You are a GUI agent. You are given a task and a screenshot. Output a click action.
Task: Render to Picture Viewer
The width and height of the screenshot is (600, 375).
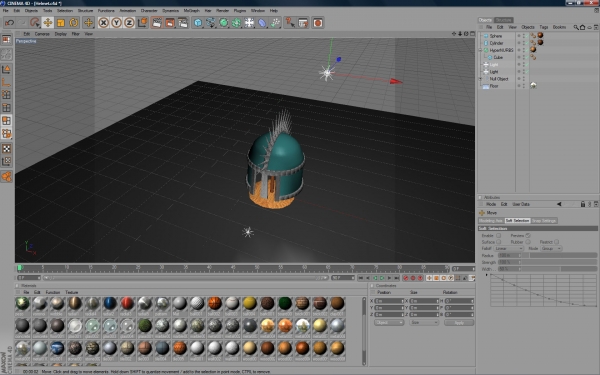pos(170,23)
